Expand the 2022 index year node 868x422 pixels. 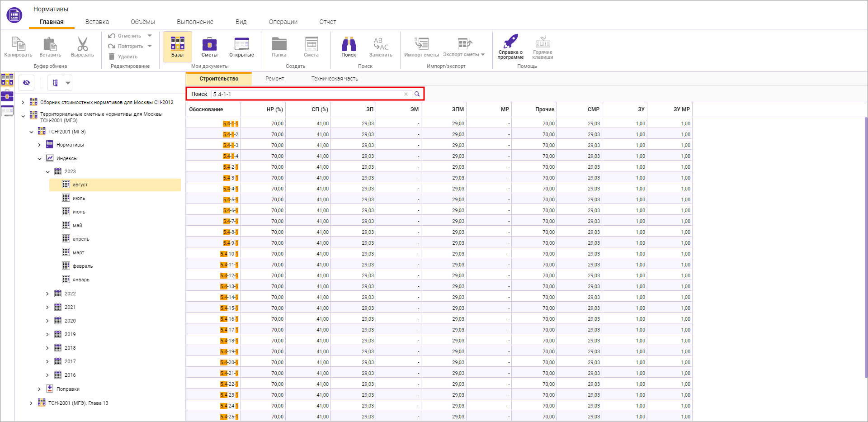tap(47, 294)
